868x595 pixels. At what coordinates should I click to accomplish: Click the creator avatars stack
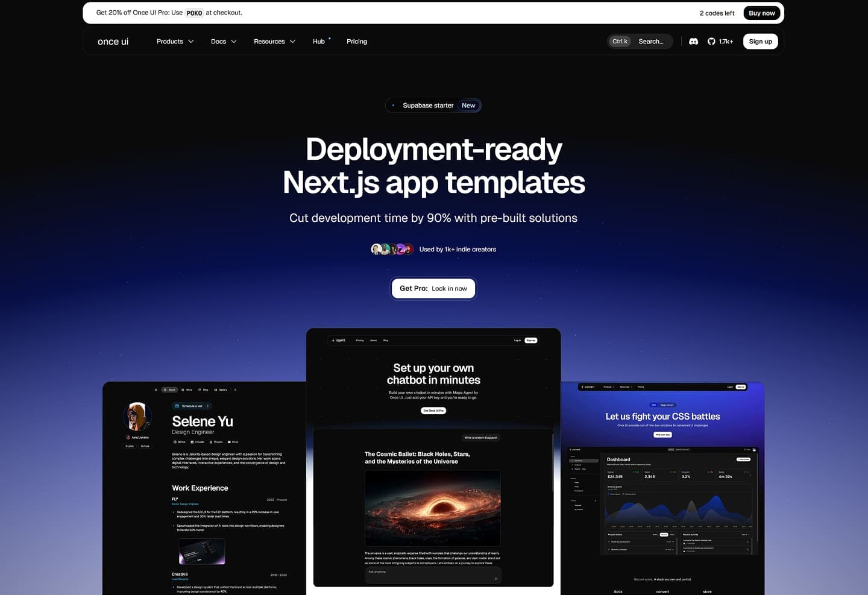(392, 249)
